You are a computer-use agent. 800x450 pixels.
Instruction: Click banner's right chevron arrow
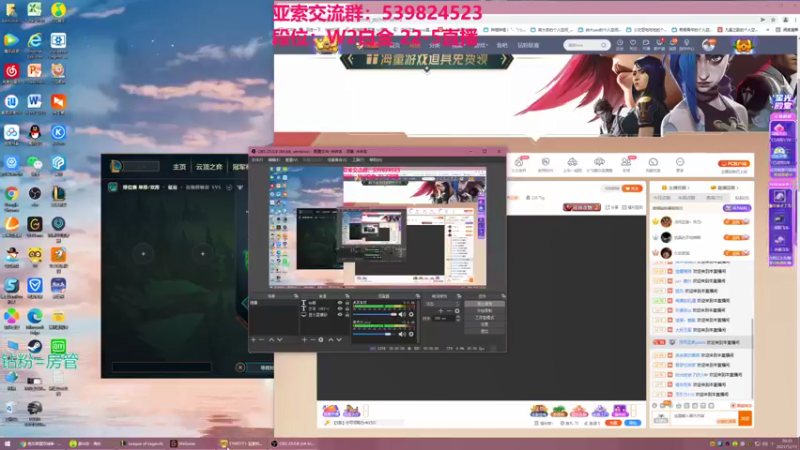coord(503,60)
